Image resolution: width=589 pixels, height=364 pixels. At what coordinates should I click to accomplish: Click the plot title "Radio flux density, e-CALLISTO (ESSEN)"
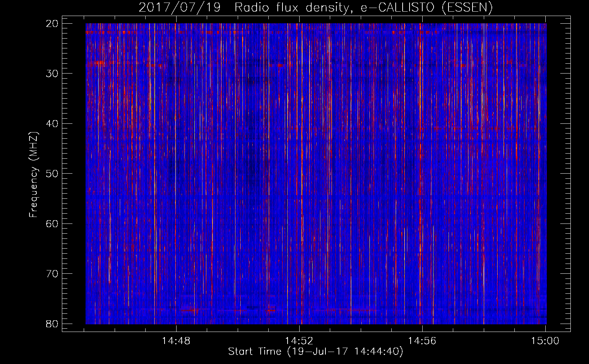pyautogui.click(x=363, y=8)
